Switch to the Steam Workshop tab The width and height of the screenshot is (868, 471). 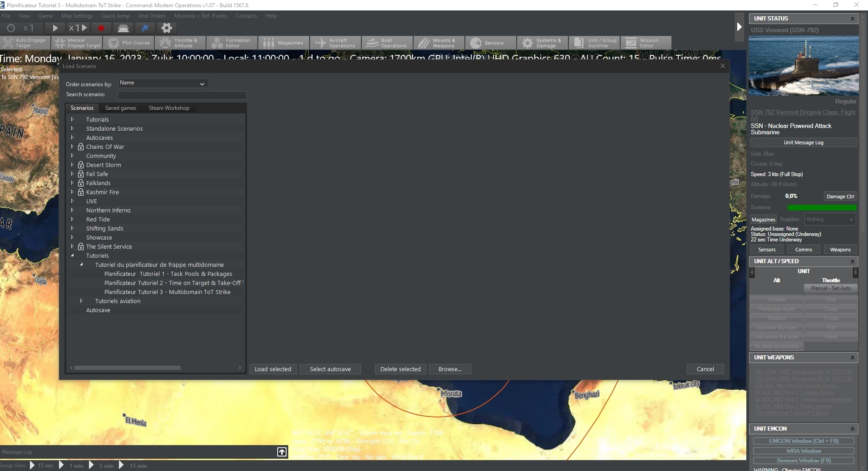(169, 108)
